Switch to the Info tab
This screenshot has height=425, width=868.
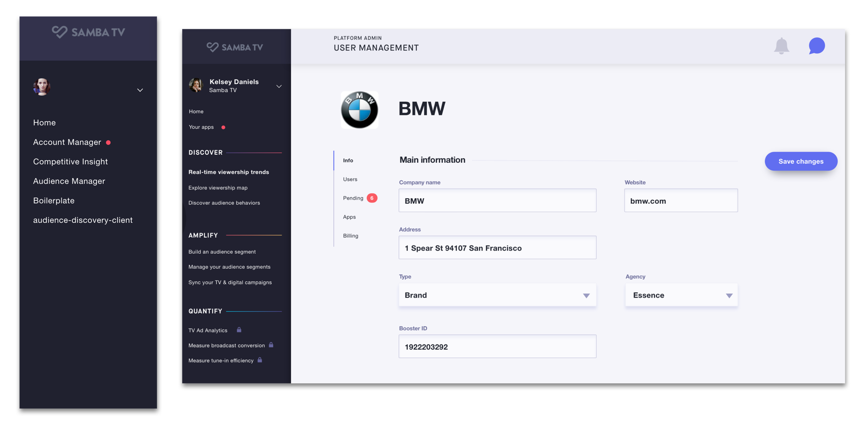click(x=348, y=161)
